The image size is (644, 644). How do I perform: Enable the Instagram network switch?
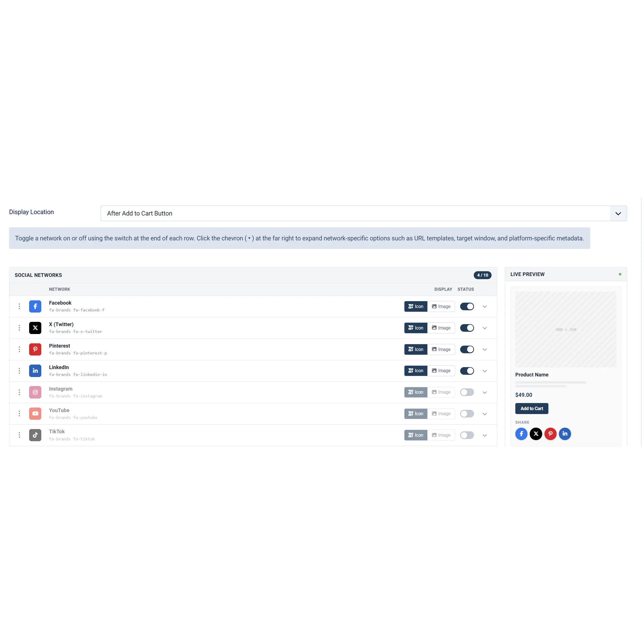click(467, 392)
